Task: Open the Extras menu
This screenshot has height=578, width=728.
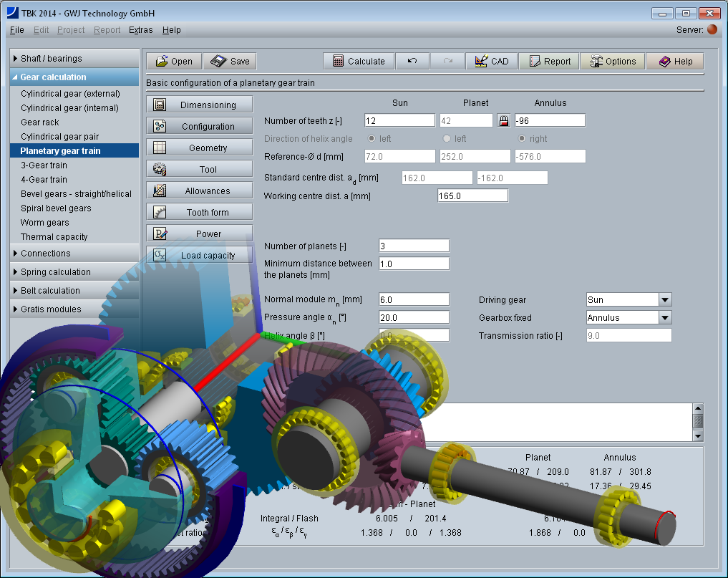Action: coord(140,30)
